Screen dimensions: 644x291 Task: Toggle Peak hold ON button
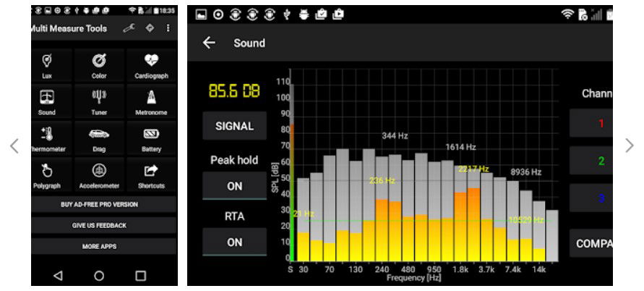(234, 186)
